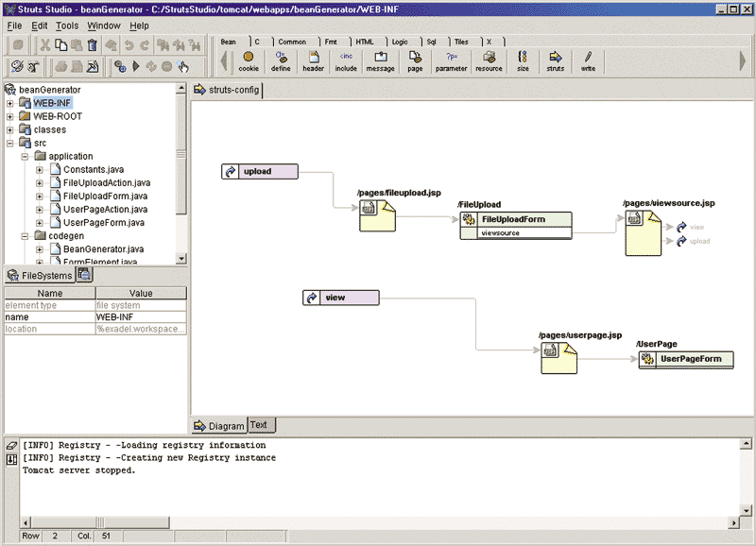Click the include tag icon
This screenshot has width=756, height=546.
[x=346, y=59]
